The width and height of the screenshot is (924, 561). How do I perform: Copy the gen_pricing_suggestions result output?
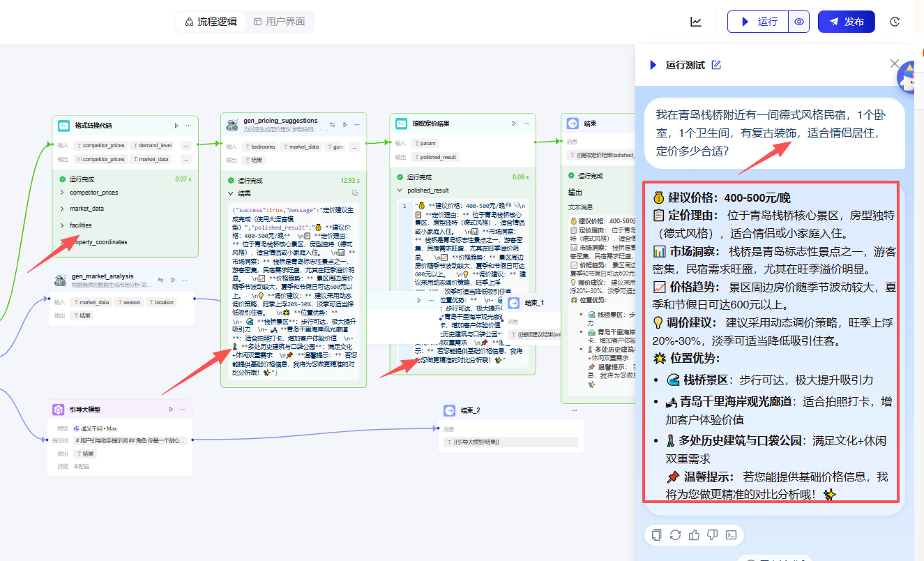tap(354, 193)
